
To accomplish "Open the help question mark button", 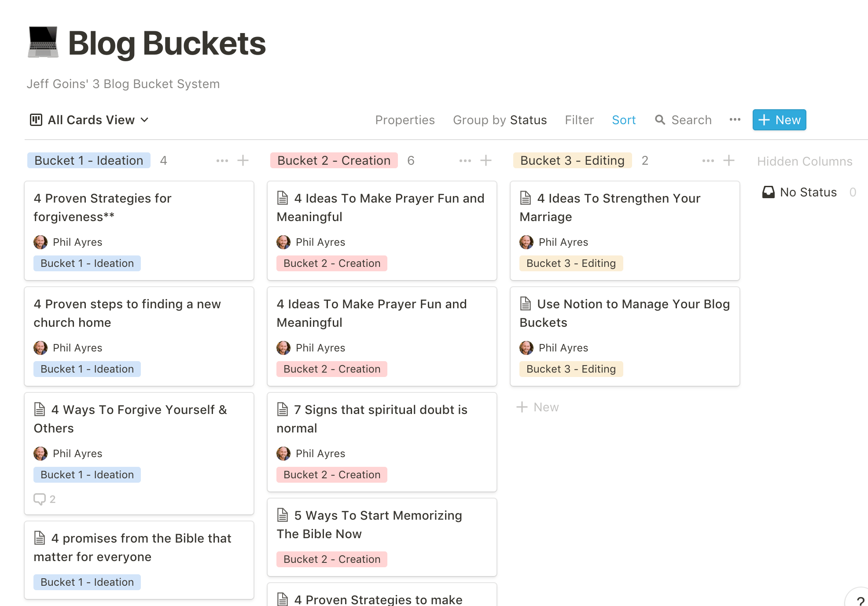I will [x=860, y=601].
